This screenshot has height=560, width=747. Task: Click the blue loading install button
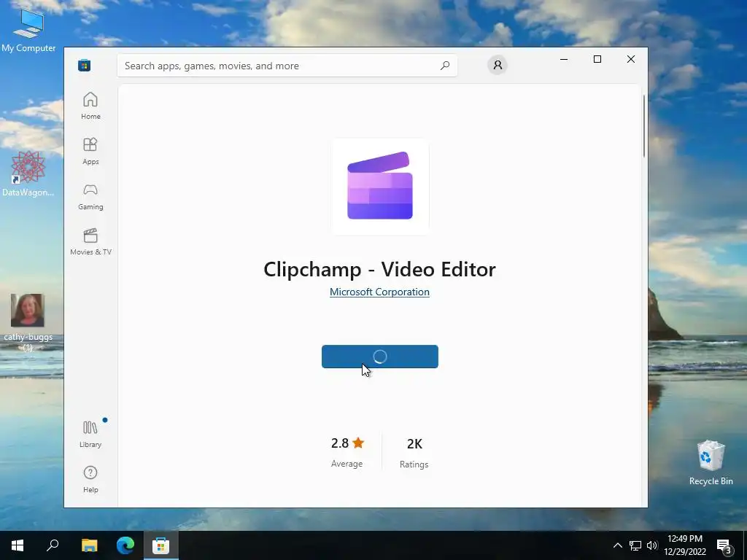pyautogui.click(x=379, y=357)
